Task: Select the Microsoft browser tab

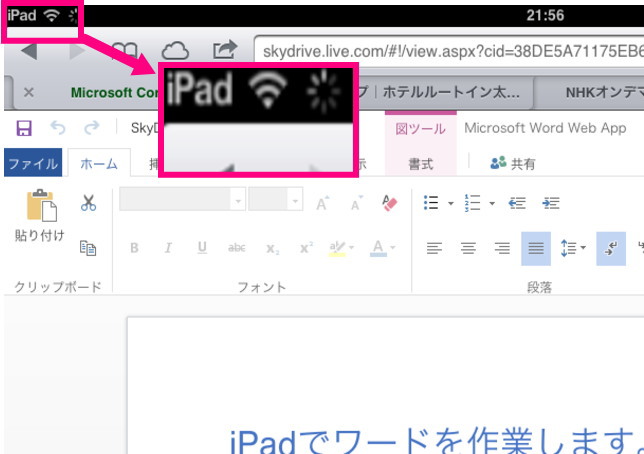Action: pyautogui.click(x=114, y=92)
